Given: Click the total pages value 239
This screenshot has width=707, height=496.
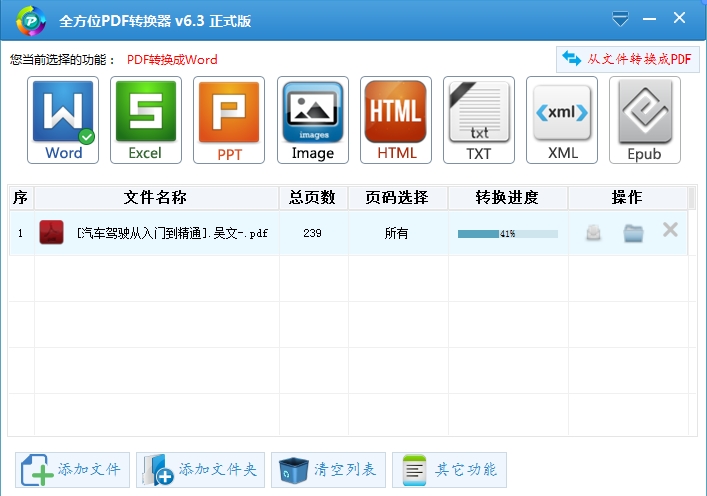Looking at the screenshot, I should tap(312, 233).
